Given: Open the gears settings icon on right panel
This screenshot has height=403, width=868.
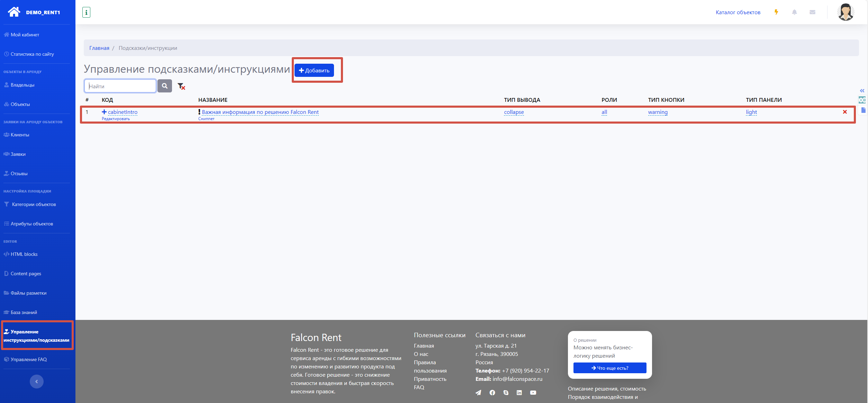Looking at the screenshot, I should click(862, 100).
